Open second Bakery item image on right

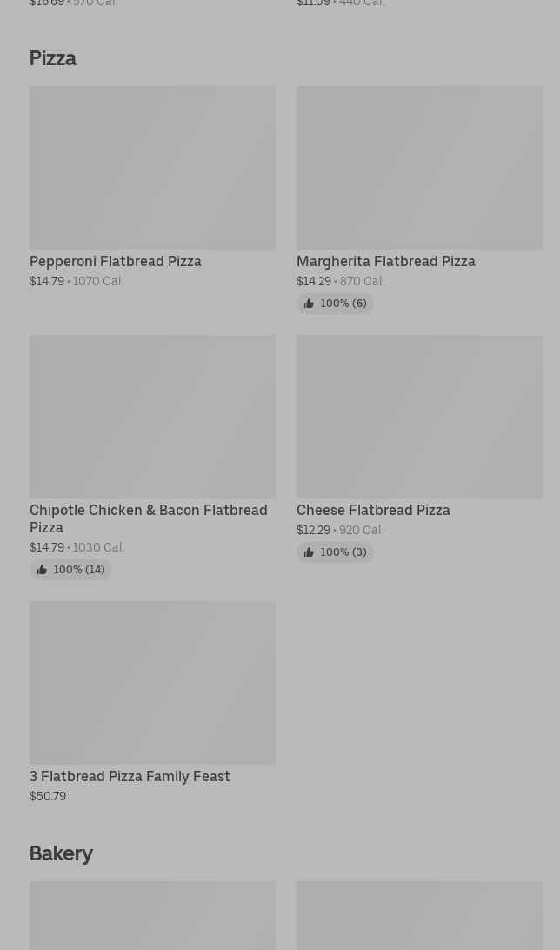click(x=419, y=915)
